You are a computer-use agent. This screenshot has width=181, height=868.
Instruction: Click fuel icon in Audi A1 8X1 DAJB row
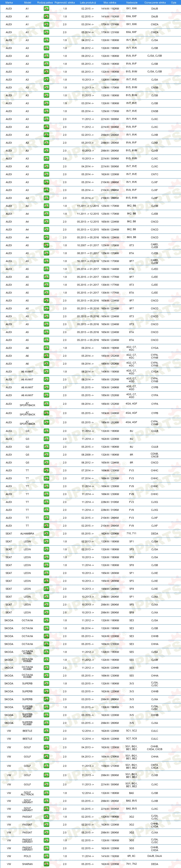coord(46,8)
